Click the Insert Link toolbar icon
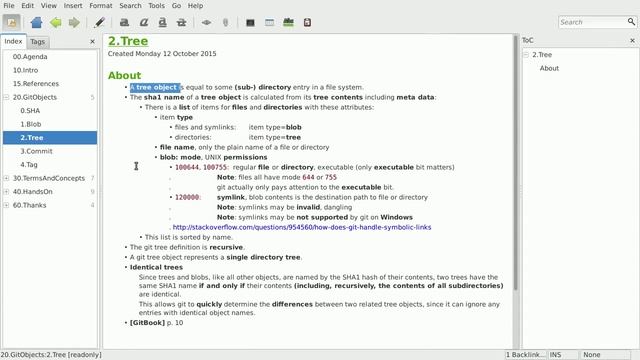This screenshot has width=640, height=360. point(207,22)
